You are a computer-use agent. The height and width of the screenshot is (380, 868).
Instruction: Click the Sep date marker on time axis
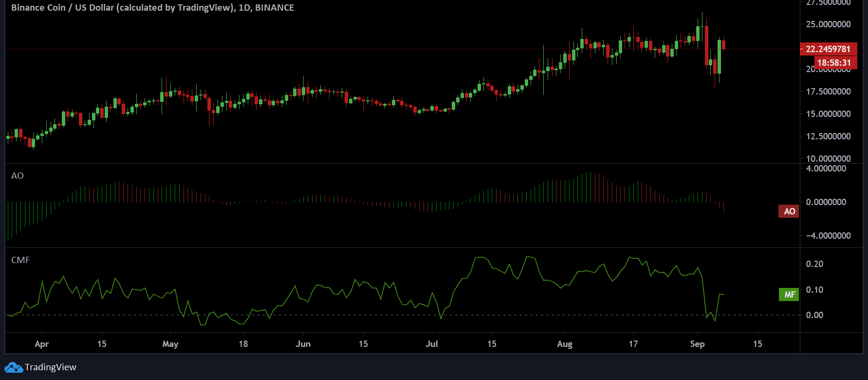[697, 344]
